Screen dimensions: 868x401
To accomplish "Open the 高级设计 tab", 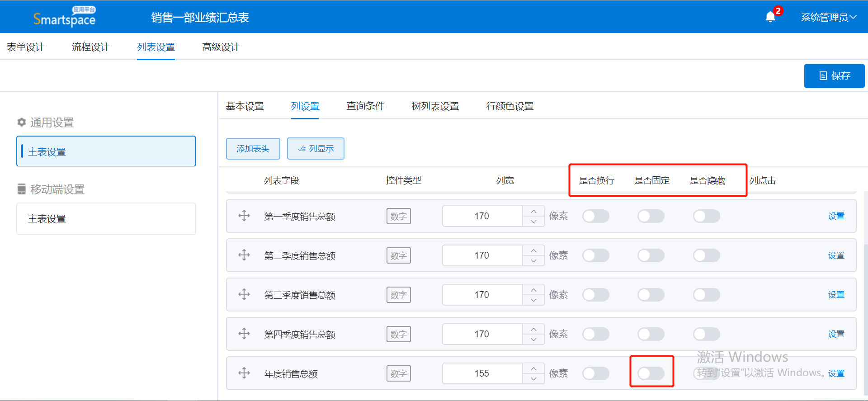I will [221, 47].
